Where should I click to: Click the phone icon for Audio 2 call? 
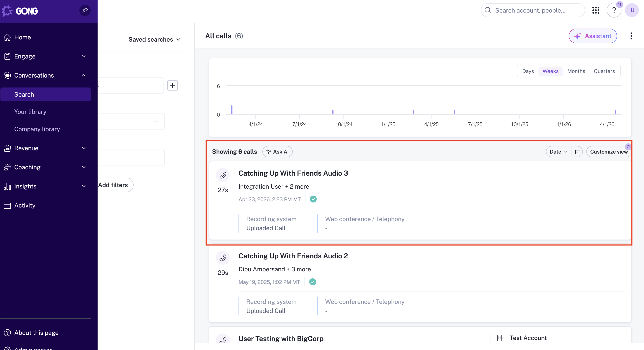(x=223, y=258)
